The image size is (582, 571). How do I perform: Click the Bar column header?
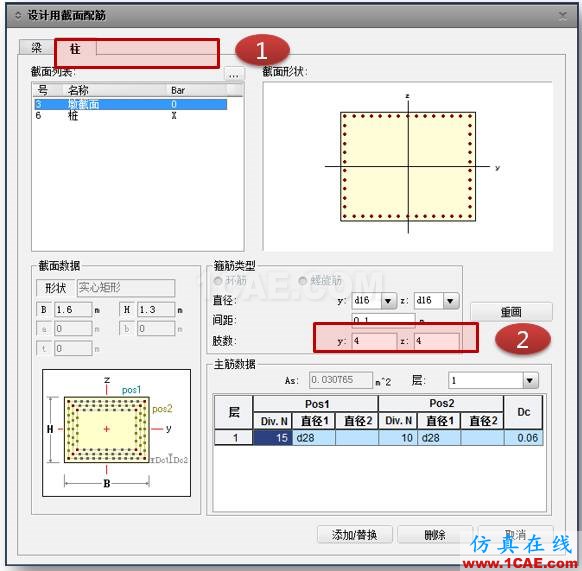(x=197, y=90)
